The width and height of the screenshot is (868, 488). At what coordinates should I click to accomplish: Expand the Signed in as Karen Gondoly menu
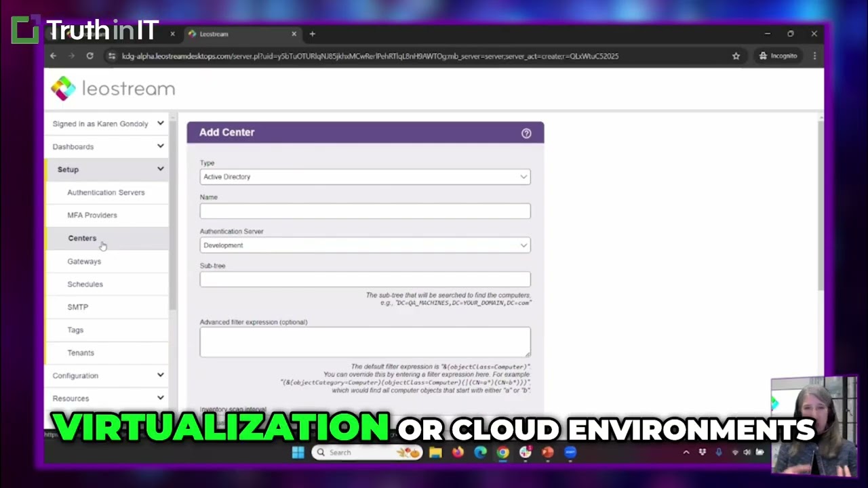[x=108, y=123]
